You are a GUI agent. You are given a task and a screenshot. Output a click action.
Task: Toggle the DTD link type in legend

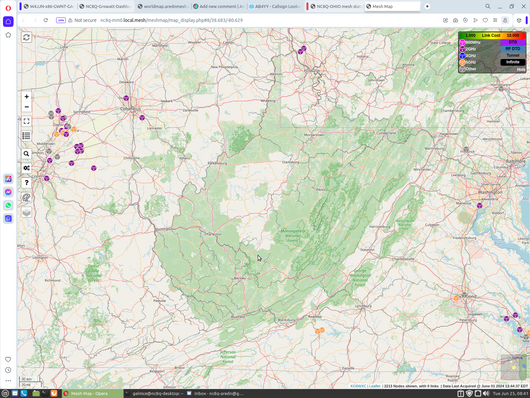tap(513, 42)
